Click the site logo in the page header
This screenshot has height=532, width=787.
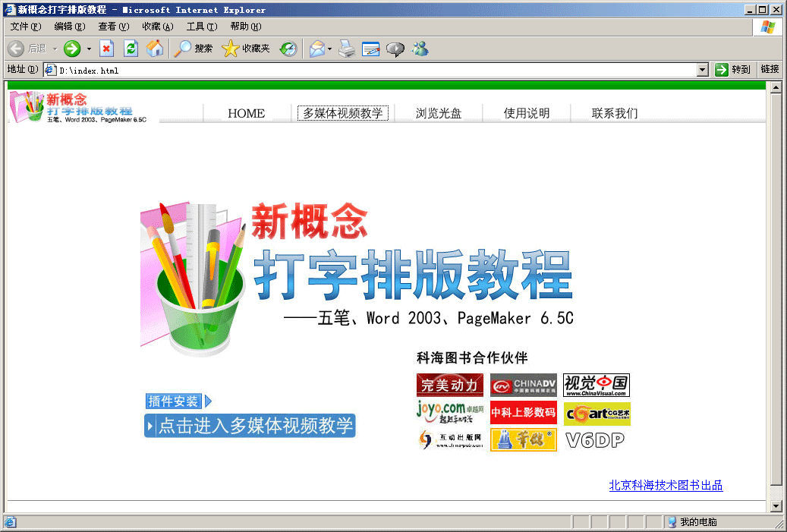pyautogui.click(x=78, y=107)
